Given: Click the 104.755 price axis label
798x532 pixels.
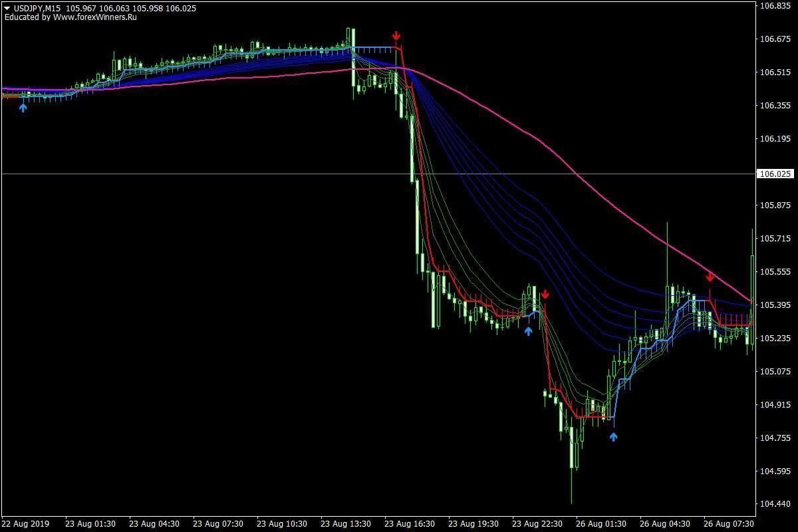Looking at the screenshot, I should tap(775, 438).
